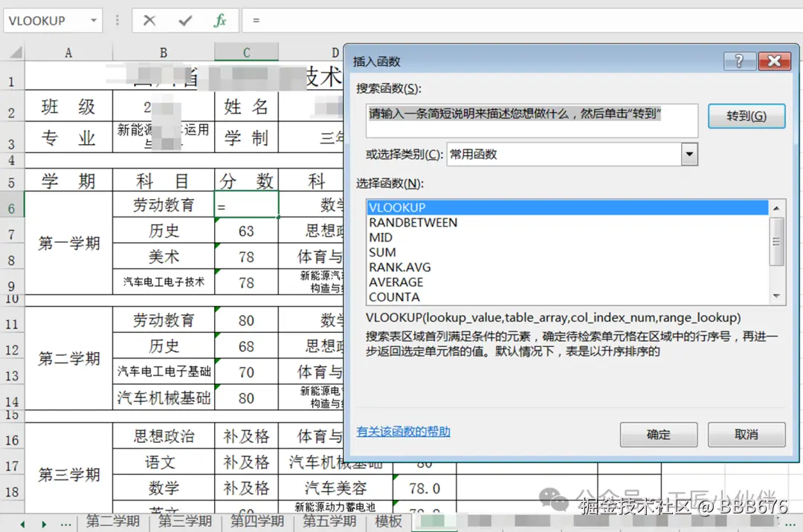Image resolution: width=803 pixels, height=532 pixels.
Task: Click the next sheet navigation arrow
Action: point(44,522)
